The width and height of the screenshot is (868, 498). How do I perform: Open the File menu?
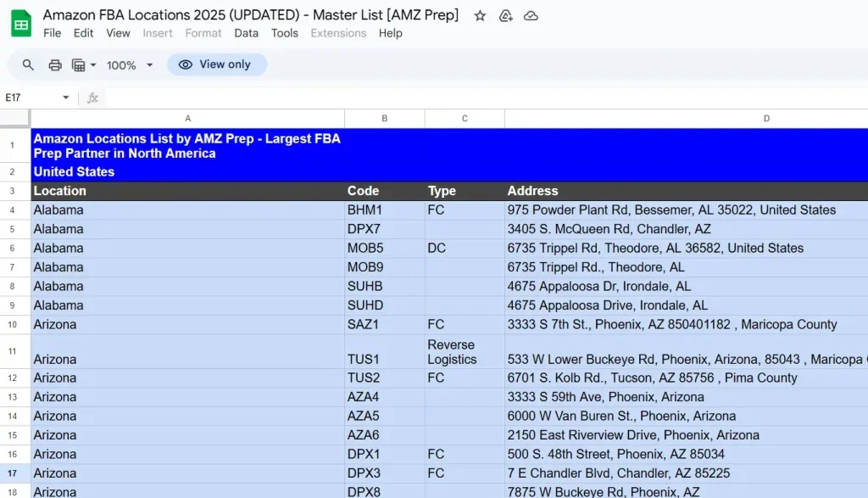[52, 33]
